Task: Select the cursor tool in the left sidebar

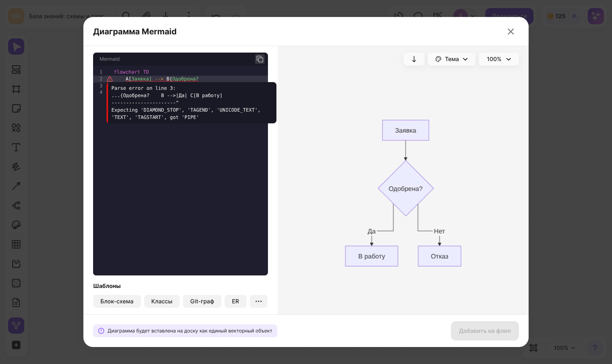Action: pyautogui.click(x=16, y=47)
